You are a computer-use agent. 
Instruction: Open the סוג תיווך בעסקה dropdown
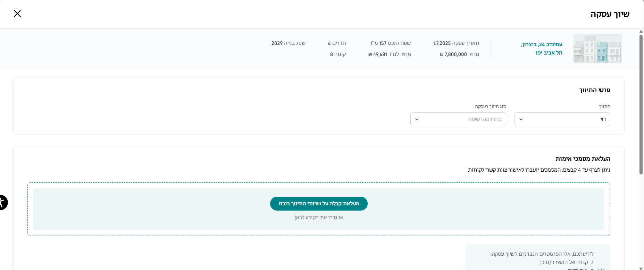click(x=458, y=119)
